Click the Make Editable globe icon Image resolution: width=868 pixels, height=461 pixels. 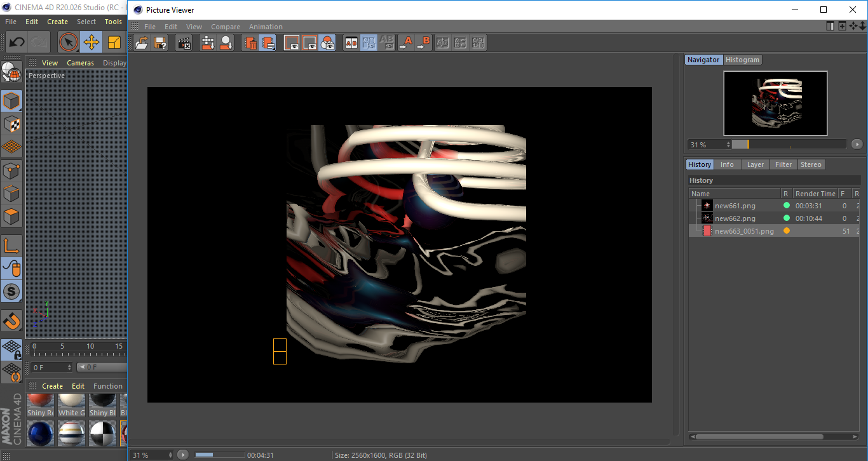click(x=11, y=72)
